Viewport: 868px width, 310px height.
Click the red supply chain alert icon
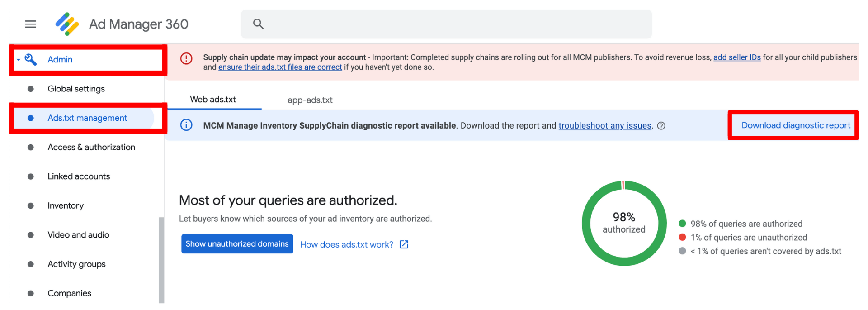pyautogui.click(x=186, y=59)
